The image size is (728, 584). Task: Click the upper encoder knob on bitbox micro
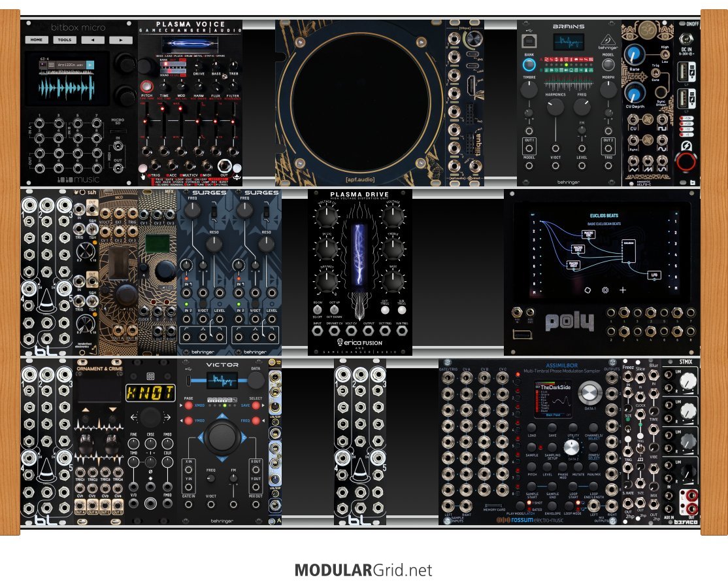(x=125, y=63)
